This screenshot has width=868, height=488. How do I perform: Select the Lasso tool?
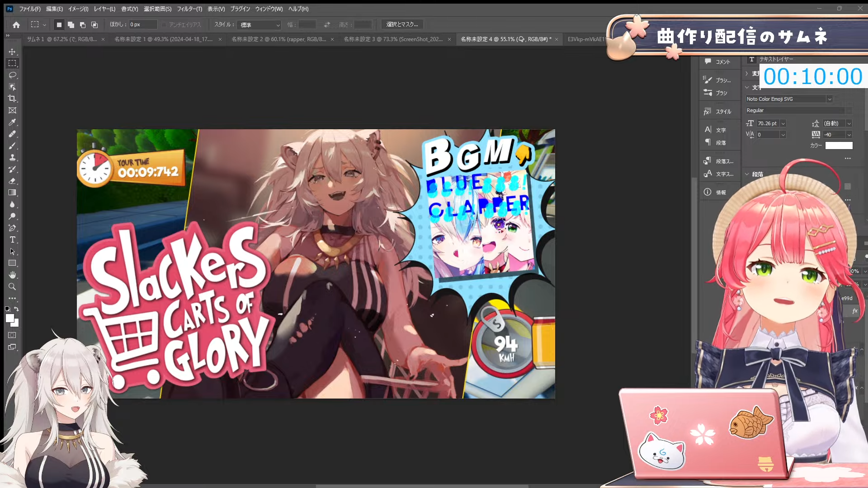[12, 75]
